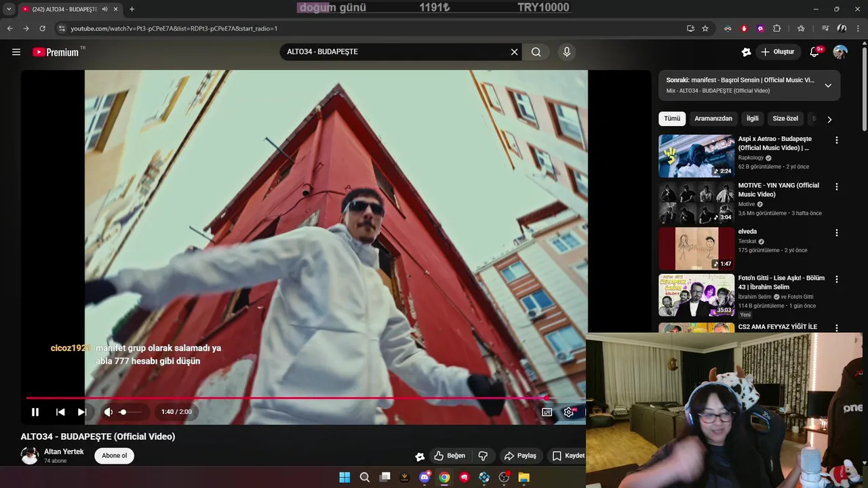Screen dimensions: 868x488
Task: Open options menu for Foto'n Gitti video
Action: (836, 279)
